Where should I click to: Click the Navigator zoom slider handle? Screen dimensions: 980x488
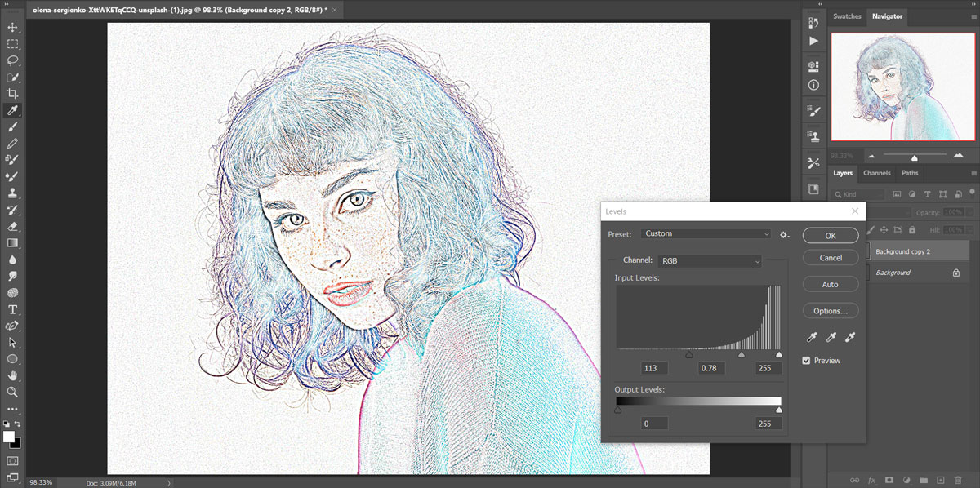(x=914, y=157)
